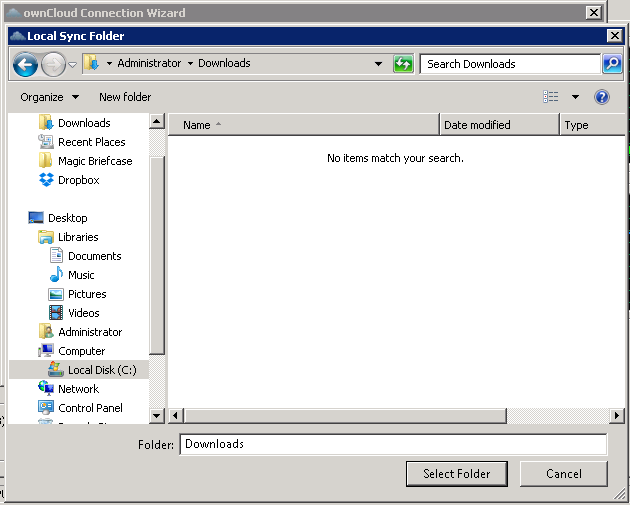The width and height of the screenshot is (630, 505).
Task: Sort by the Date modified column header
Action: [498, 125]
